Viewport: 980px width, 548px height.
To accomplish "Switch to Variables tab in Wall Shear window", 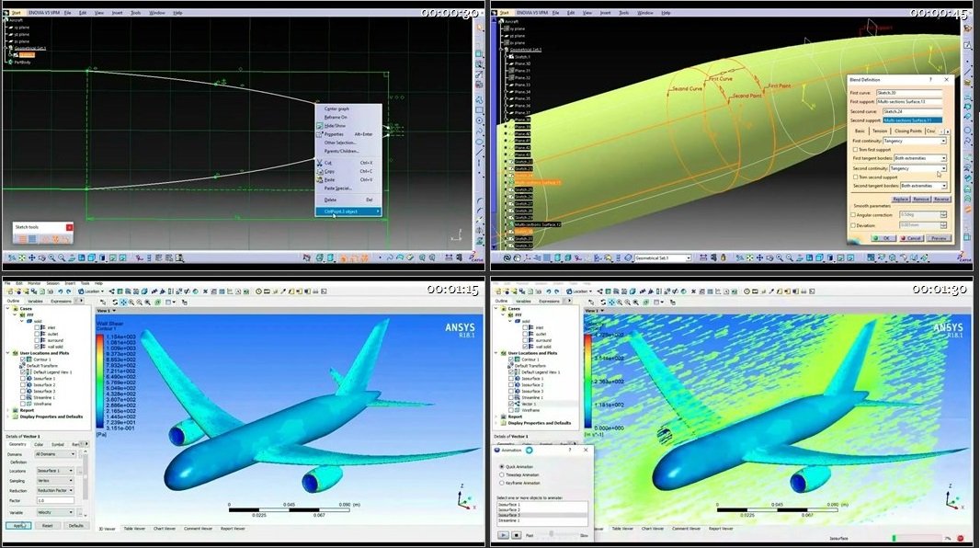I will click(34, 302).
